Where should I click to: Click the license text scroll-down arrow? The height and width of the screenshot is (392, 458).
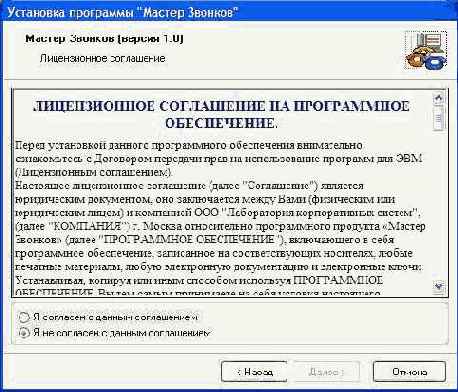click(439, 286)
